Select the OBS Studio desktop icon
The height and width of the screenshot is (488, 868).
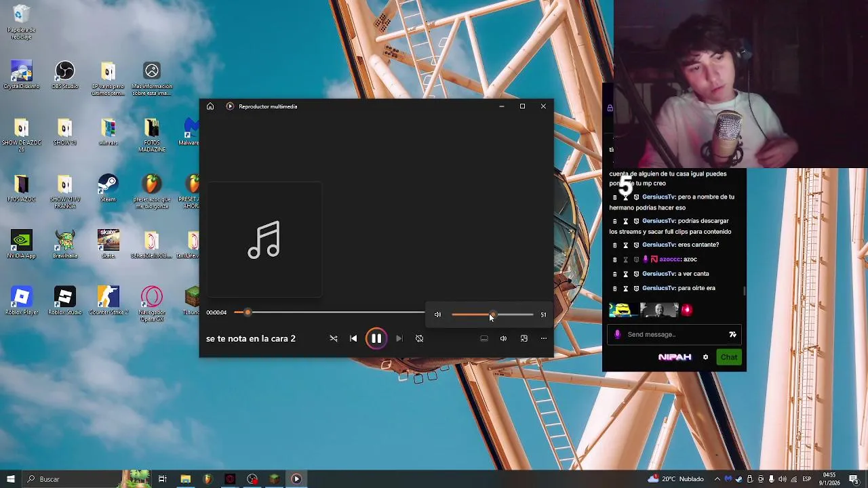(x=65, y=75)
